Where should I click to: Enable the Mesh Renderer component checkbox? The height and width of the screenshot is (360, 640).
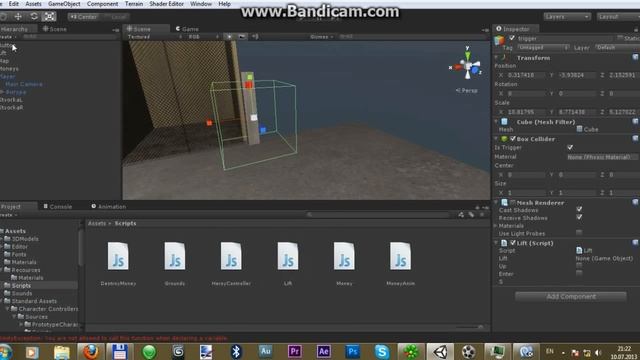[513, 202]
